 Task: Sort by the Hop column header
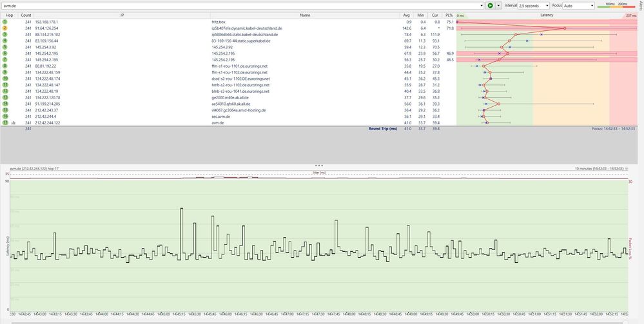coord(10,15)
